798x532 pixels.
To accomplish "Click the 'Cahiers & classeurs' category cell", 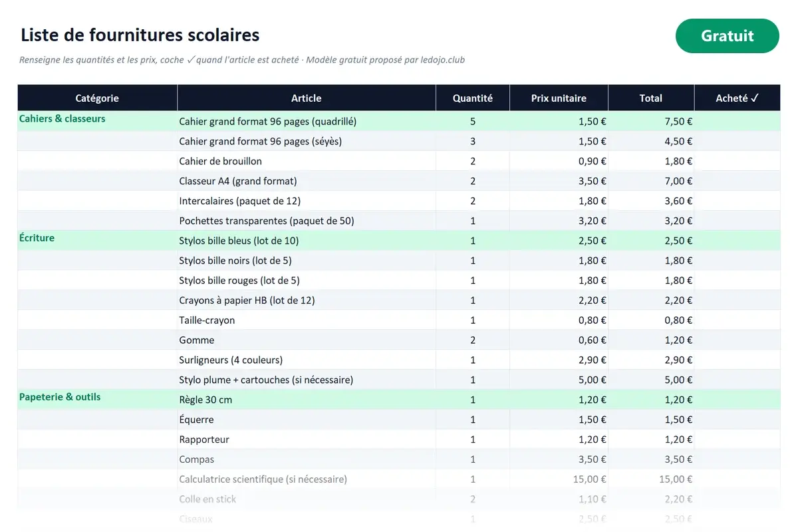I will [x=97, y=121].
